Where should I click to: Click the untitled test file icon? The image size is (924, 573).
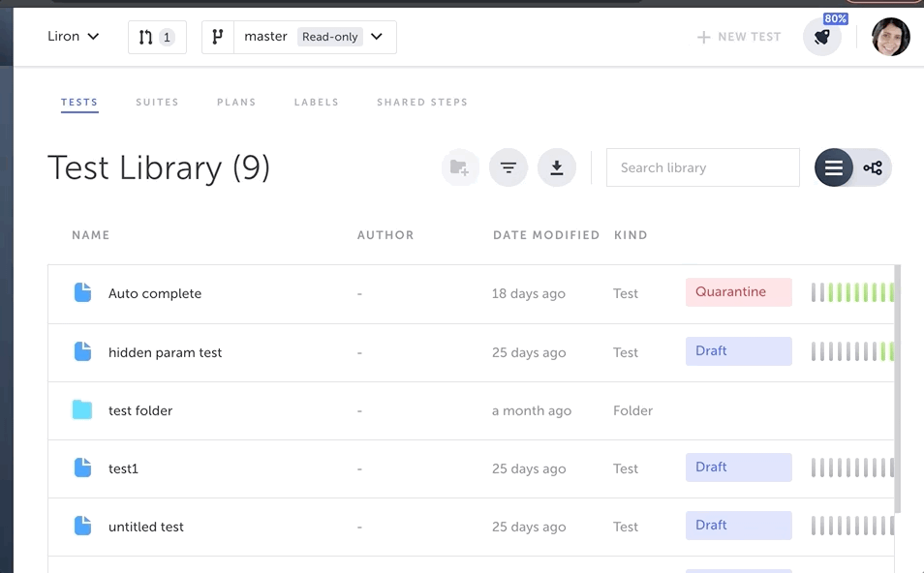82,526
